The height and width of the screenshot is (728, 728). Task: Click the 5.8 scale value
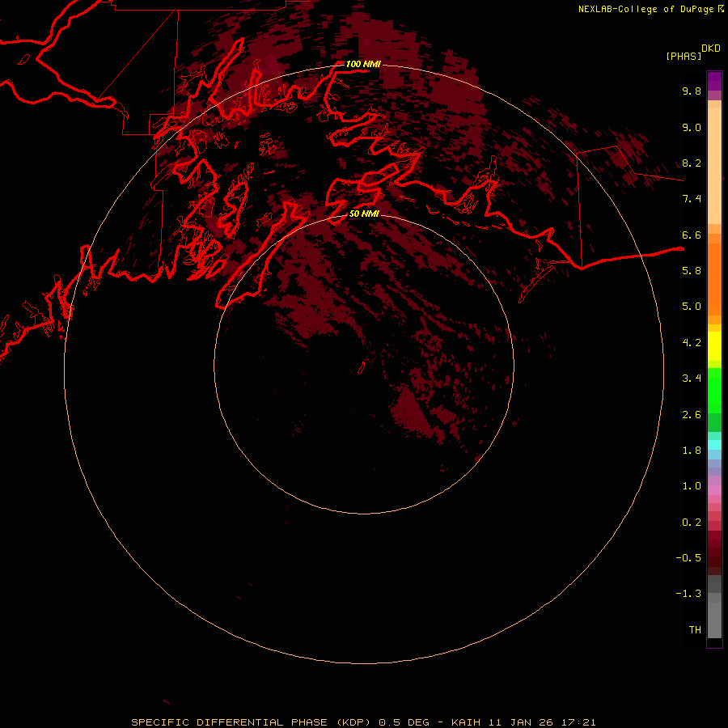click(x=692, y=271)
